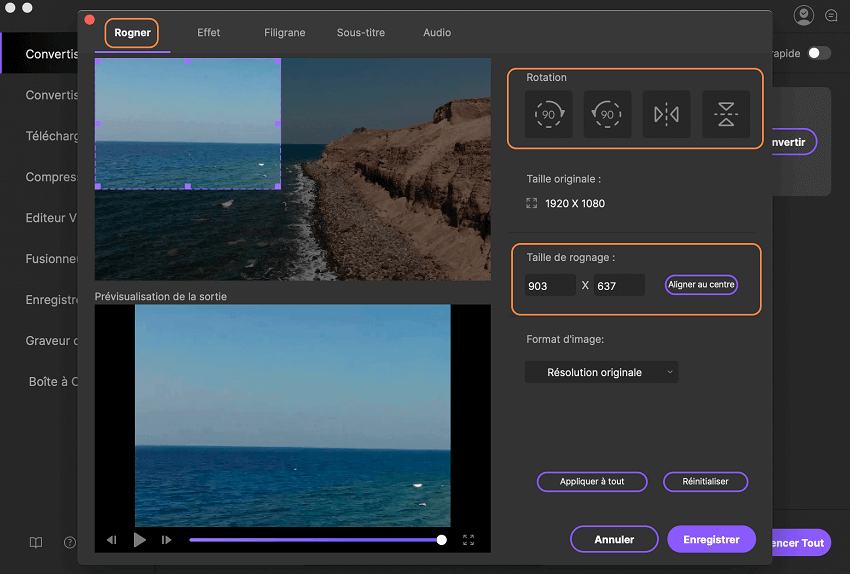This screenshot has height=574, width=850.
Task: Open the user account icon
Action: tap(803, 16)
